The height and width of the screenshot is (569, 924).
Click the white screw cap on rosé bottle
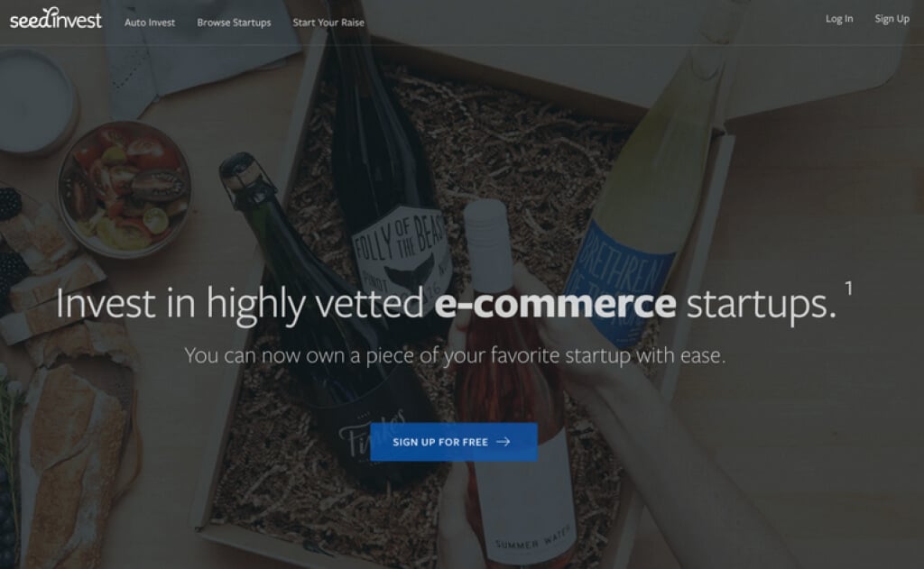coord(485,234)
